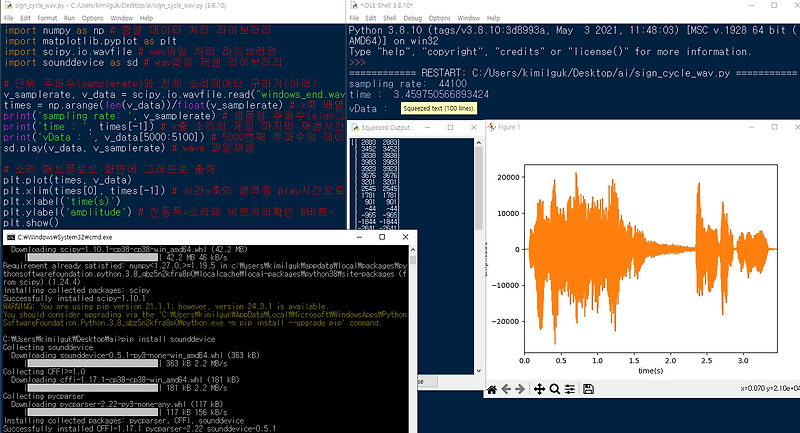Open File menu in IDLE Shell

click(354, 18)
